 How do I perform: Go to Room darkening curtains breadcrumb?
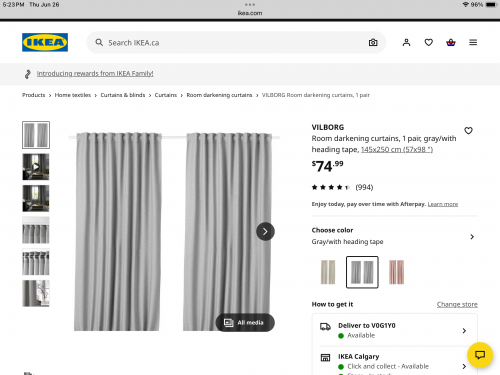click(x=219, y=95)
